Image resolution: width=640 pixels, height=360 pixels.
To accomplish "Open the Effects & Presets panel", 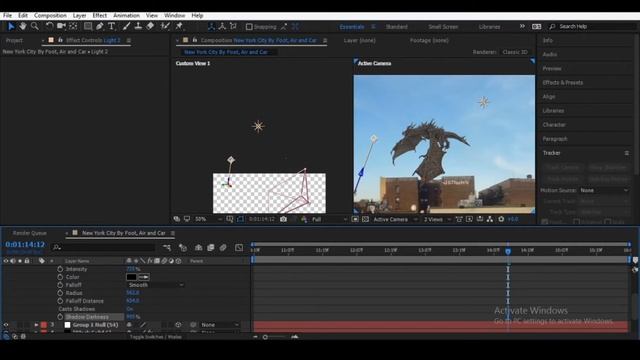I will click(562, 82).
